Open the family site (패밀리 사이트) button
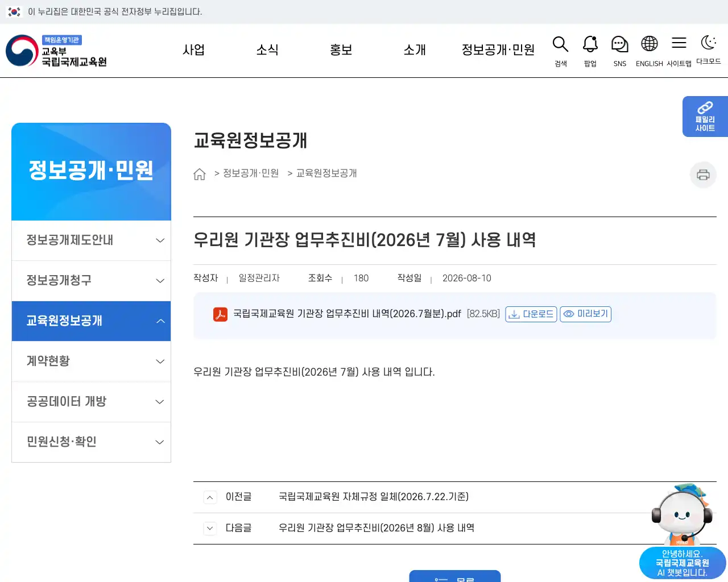This screenshot has width=728, height=582. [705, 117]
